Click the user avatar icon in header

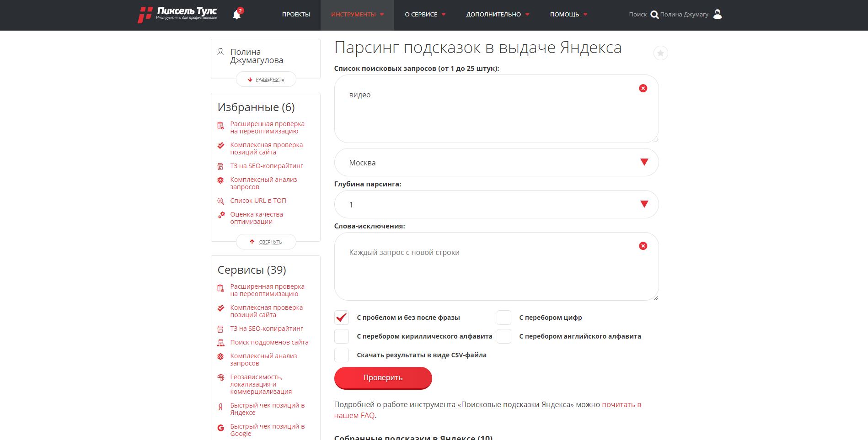tap(718, 14)
